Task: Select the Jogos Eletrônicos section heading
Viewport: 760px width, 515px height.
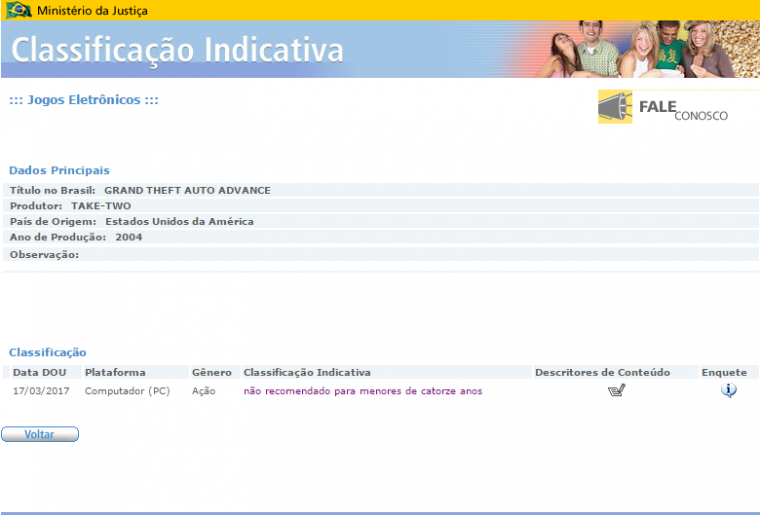Action: [x=84, y=100]
